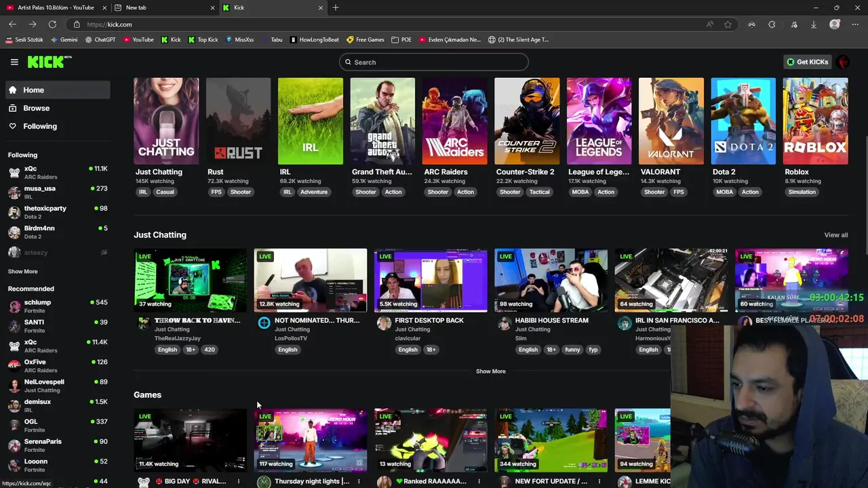Reload the page with the refresh icon

pyautogui.click(x=52, y=24)
